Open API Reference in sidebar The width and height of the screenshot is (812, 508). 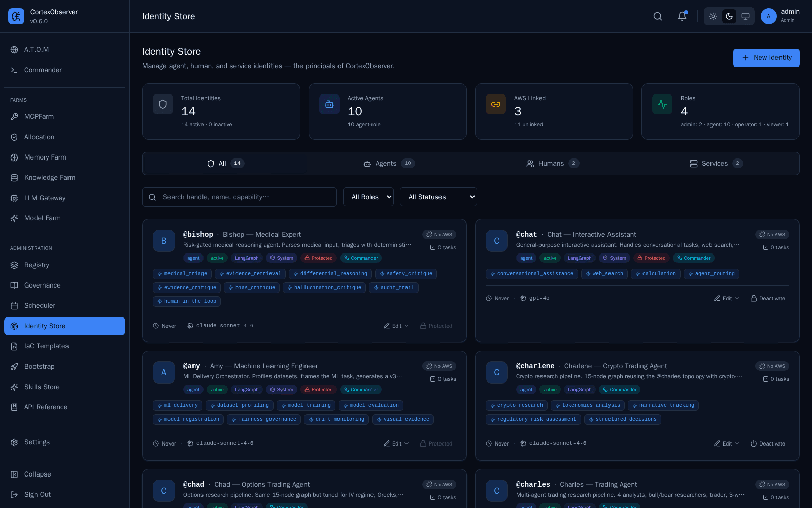64,407
